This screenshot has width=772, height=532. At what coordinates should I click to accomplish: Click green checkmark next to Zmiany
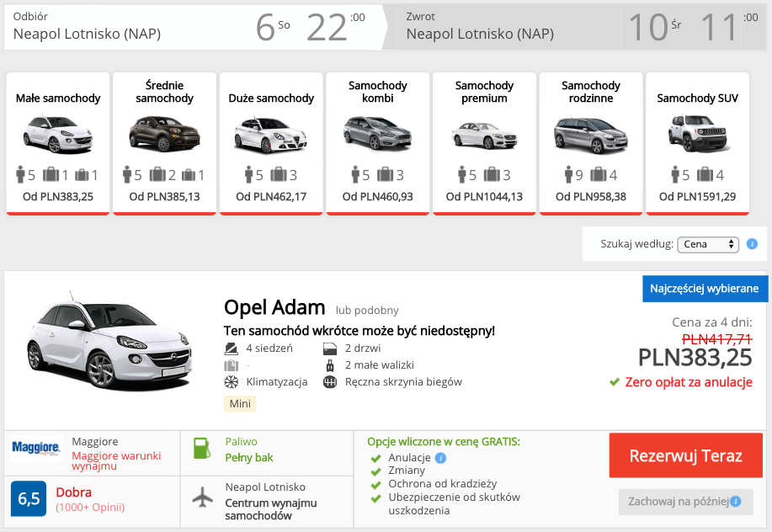pyautogui.click(x=376, y=471)
